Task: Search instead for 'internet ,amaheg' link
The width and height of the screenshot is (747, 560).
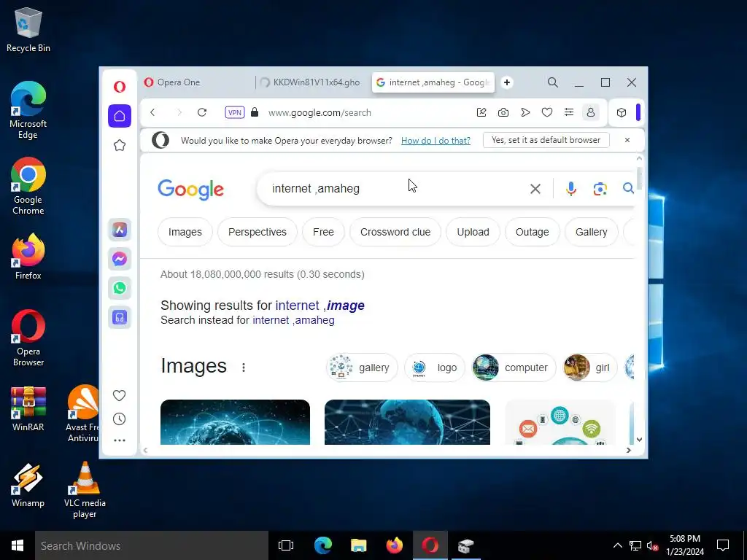Action: 293,320
